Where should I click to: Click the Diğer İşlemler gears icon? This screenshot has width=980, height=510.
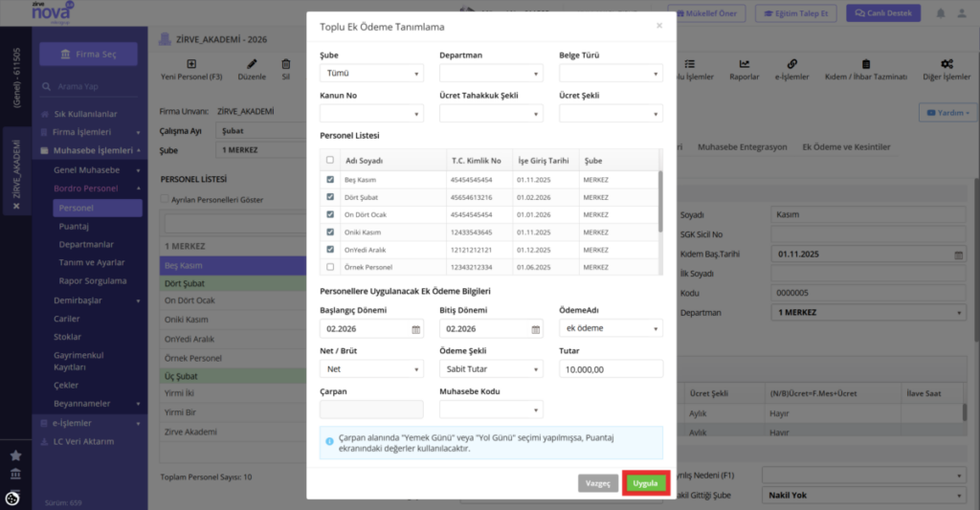click(947, 64)
